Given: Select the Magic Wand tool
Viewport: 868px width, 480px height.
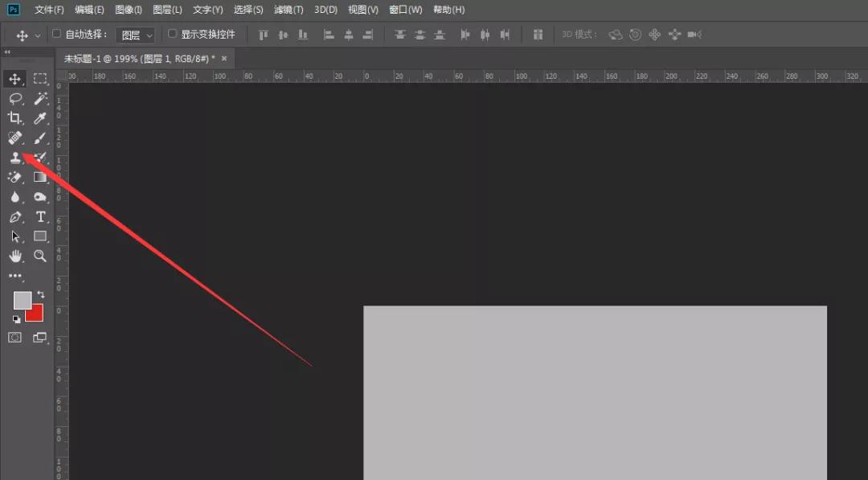Looking at the screenshot, I should pos(40,99).
